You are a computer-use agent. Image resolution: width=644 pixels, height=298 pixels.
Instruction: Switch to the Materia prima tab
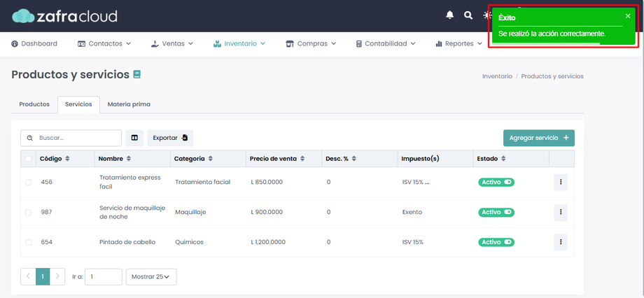tap(129, 104)
